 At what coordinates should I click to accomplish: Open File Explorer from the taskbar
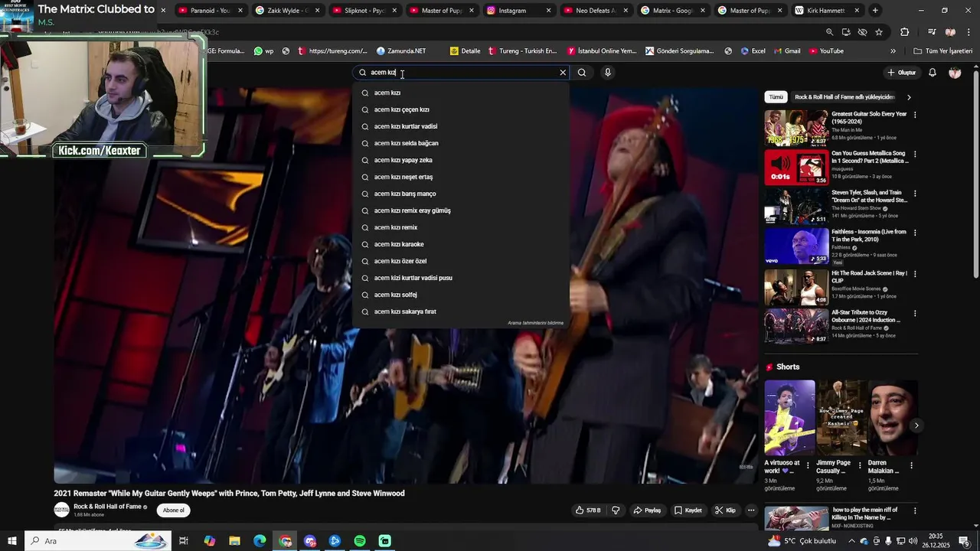[x=235, y=541]
